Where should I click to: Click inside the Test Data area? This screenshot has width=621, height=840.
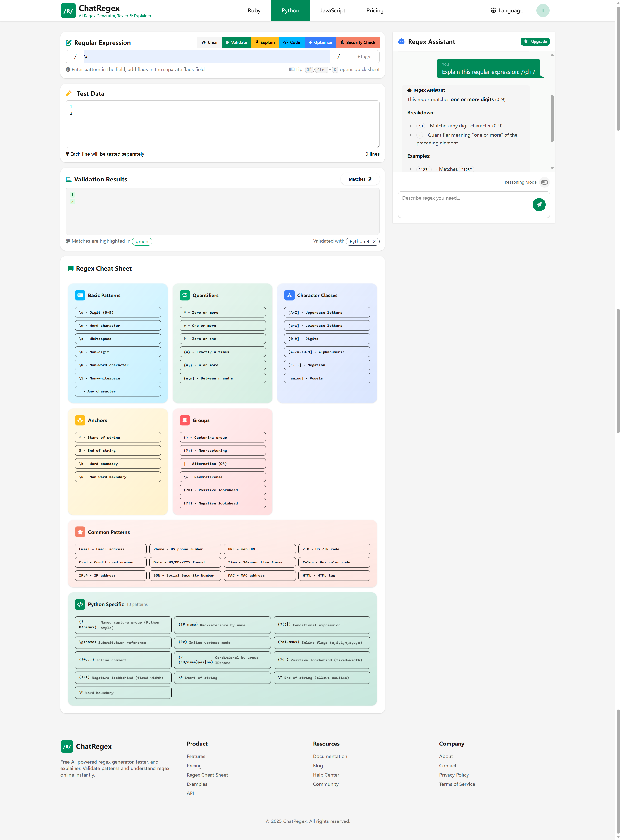point(222,124)
